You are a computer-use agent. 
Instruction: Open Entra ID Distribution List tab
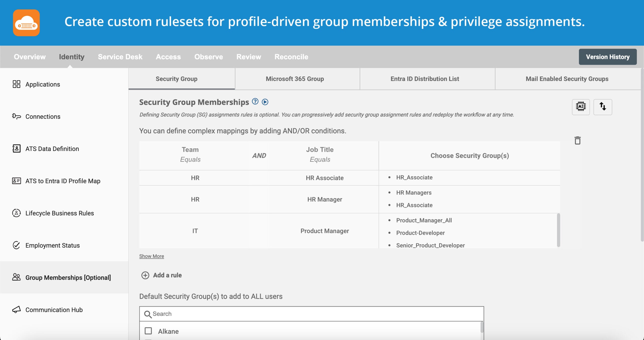(x=425, y=79)
